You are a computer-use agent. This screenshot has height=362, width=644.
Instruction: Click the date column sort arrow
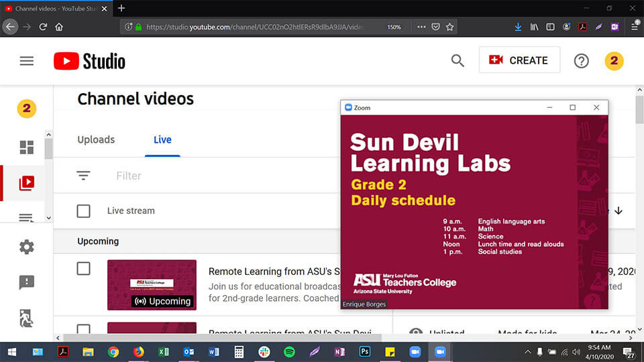coord(619,211)
